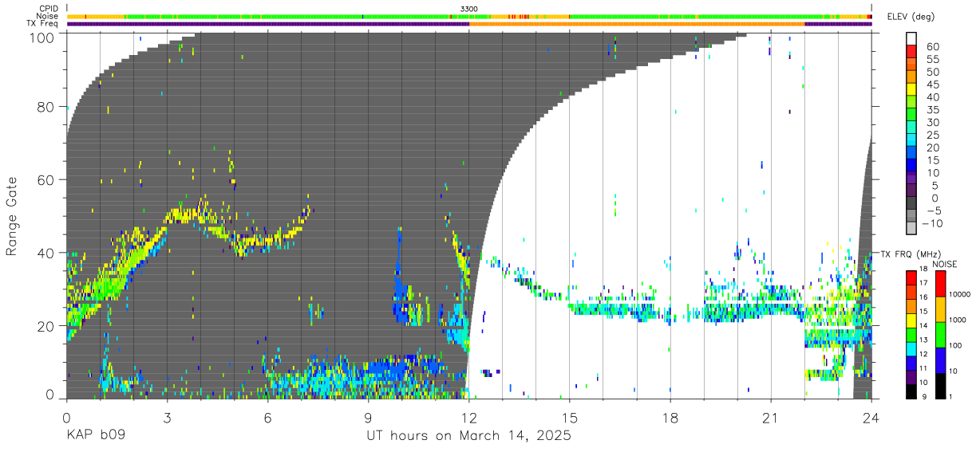The image size is (980, 452).
Task: Click the CPID value 3300
Action: click(x=469, y=8)
